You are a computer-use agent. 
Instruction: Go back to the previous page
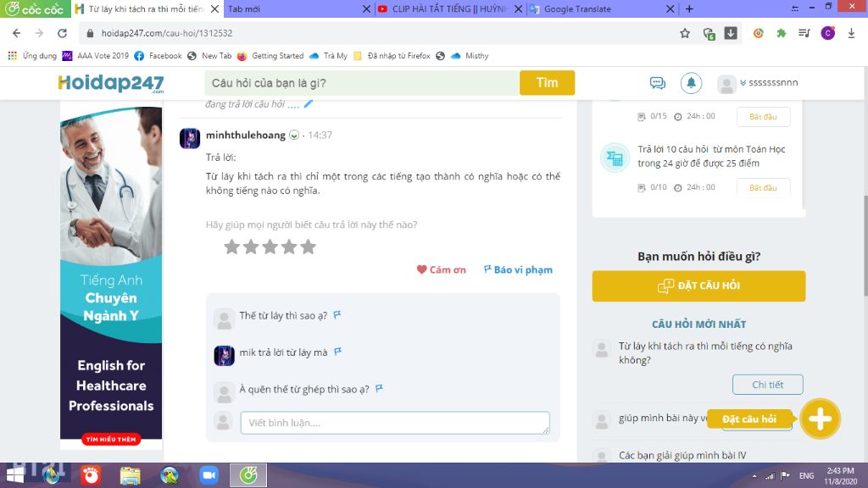pos(17,33)
